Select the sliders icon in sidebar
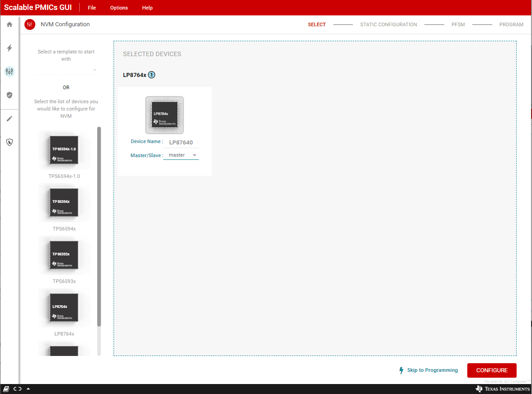Image resolution: width=532 pixels, height=394 pixels. point(9,72)
